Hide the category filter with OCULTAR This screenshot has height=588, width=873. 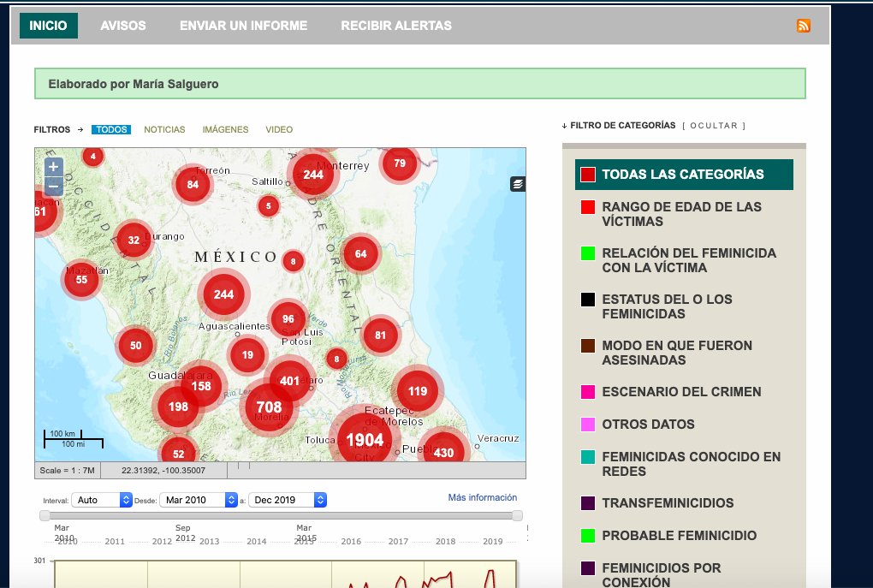coord(714,126)
